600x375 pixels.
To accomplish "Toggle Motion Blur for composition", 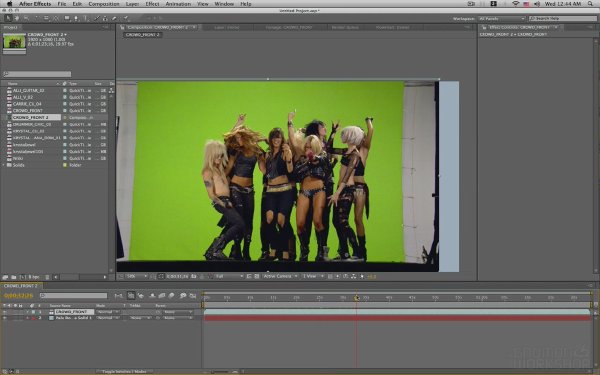I will pyautogui.click(x=171, y=295).
